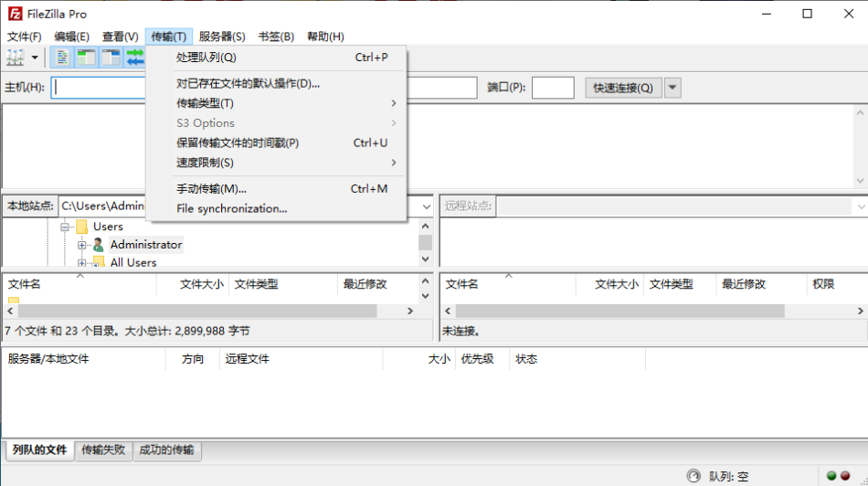Sort local files by 文件类型 column

(283, 284)
